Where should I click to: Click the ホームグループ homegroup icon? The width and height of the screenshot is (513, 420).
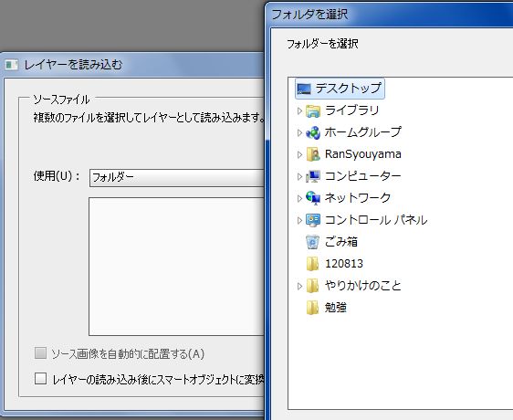click(313, 132)
